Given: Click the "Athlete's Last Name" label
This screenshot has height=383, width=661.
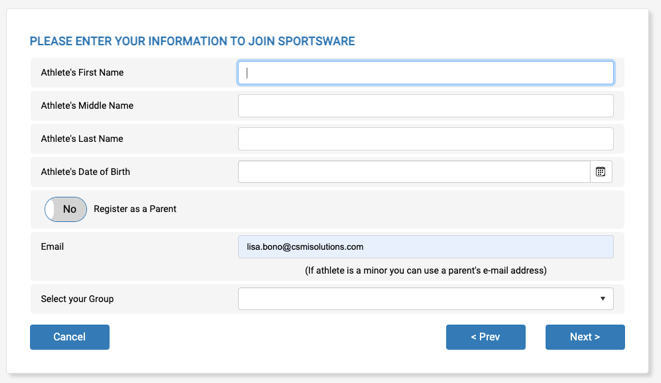Looking at the screenshot, I should click(82, 139).
